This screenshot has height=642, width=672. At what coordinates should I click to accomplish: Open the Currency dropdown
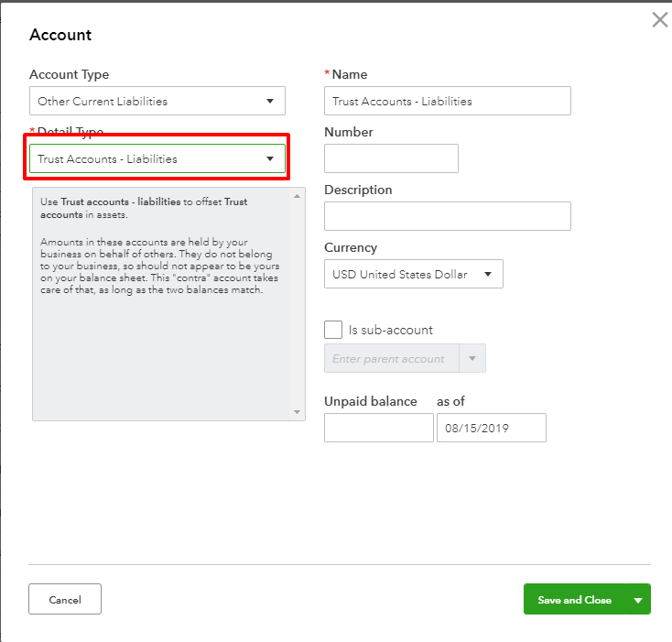coord(413,274)
